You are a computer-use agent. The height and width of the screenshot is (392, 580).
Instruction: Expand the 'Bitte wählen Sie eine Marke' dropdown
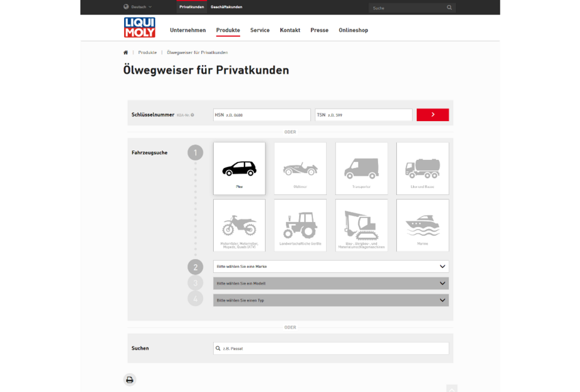(x=330, y=267)
